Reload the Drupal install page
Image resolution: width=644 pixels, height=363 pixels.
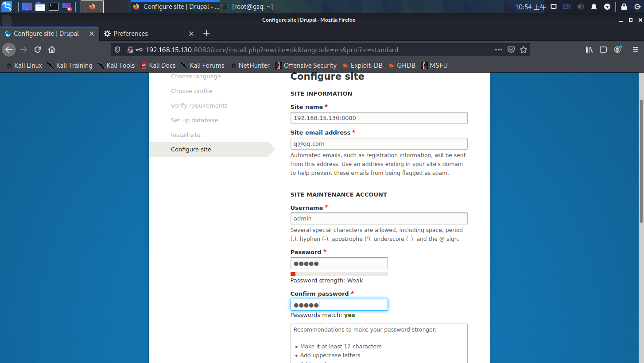click(38, 50)
